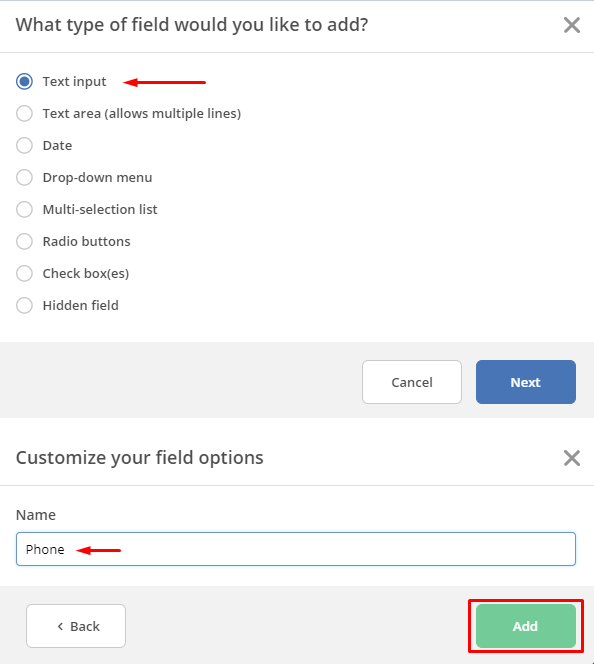Viewport: 594px width, 664px height.
Task: Choose Text area multiple lines option
Action: click(24, 113)
